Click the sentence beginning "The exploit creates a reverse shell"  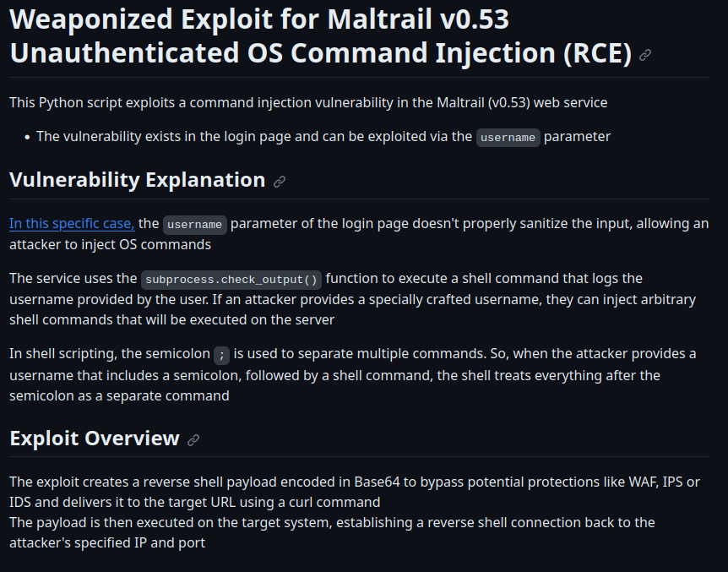169,482
